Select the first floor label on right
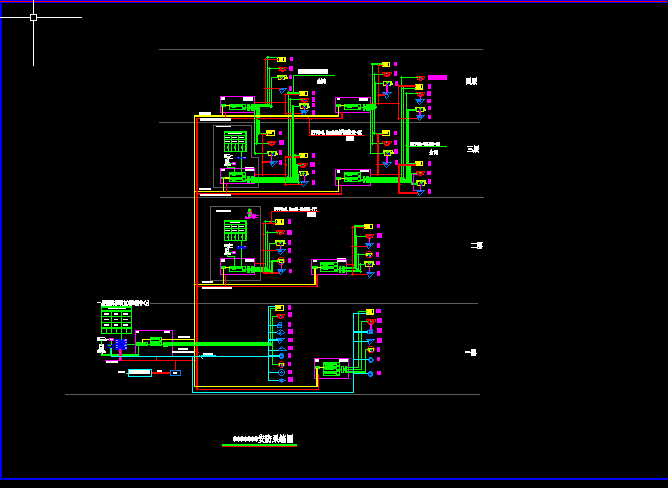 pos(471,352)
